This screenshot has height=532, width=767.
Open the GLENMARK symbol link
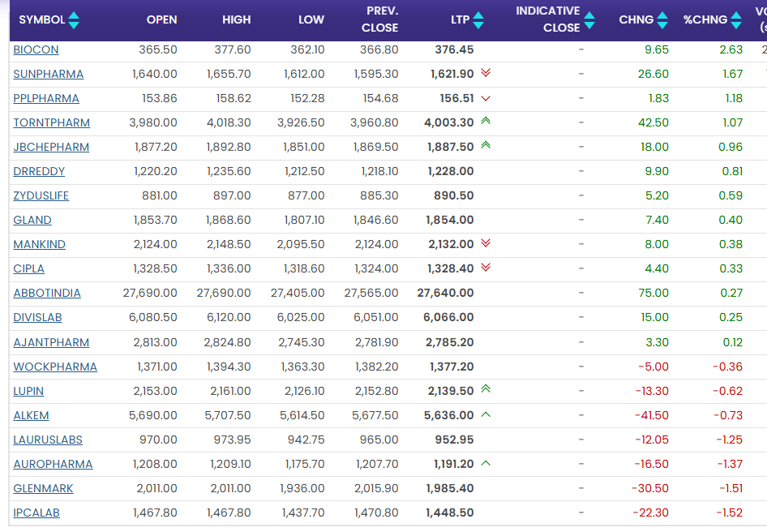(43, 488)
